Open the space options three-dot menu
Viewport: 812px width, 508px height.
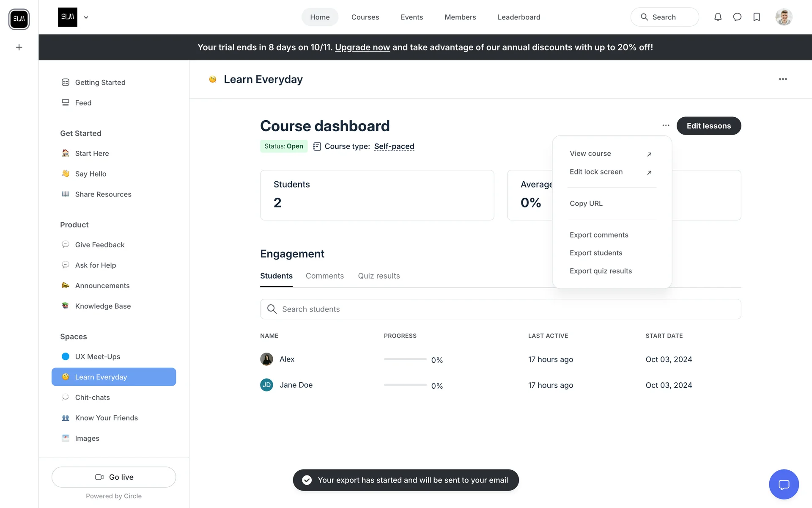(783, 79)
